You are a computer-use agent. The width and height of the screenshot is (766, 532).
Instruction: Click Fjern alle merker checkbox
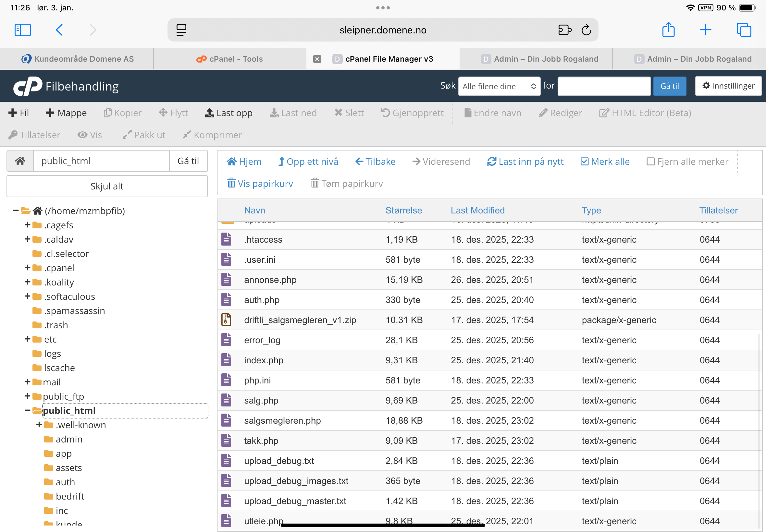coord(650,161)
